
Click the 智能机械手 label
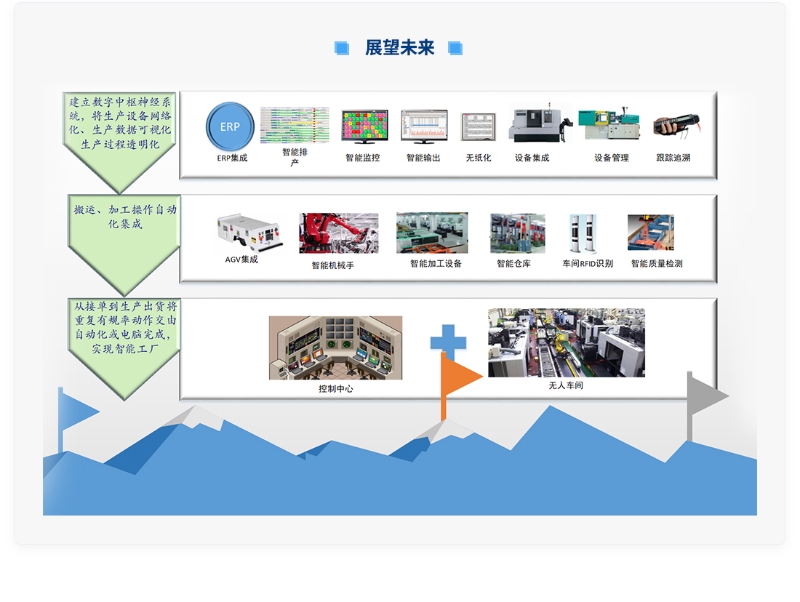coord(333,265)
